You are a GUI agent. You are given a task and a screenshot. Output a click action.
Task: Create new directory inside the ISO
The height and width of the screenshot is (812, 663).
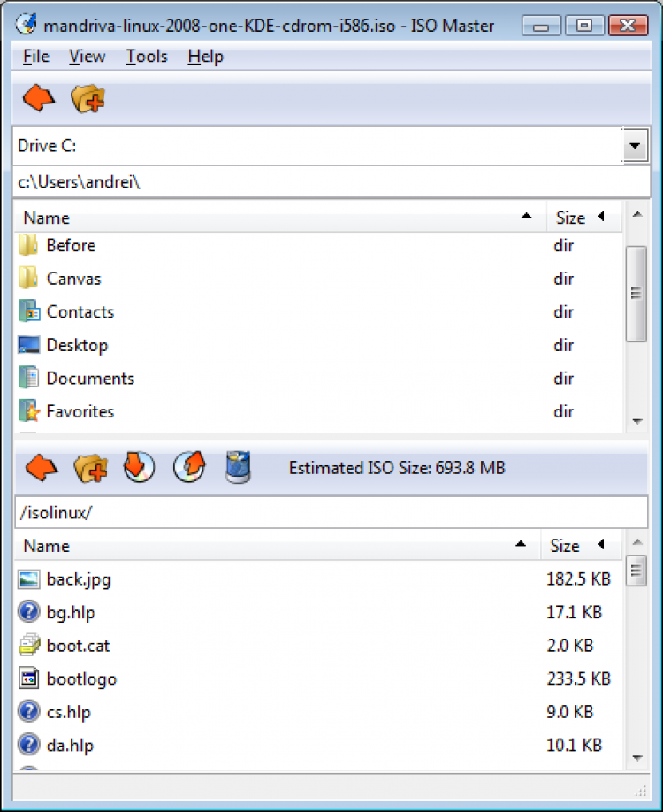[x=90, y=467]
